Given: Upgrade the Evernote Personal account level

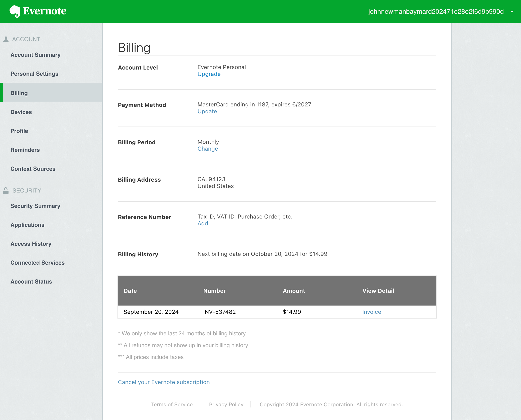Looking at the screenshot, I should click(x=209, y=74).
